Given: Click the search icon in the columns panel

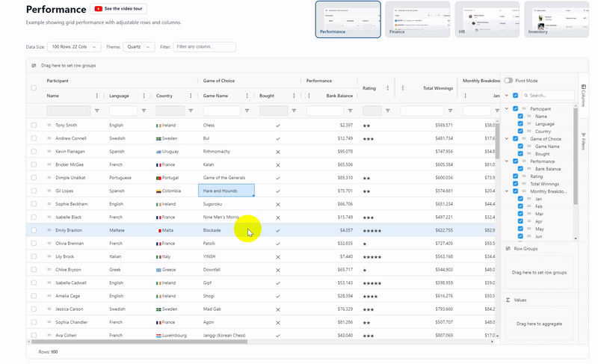Looking at the screenshot, I should [526, 95].
